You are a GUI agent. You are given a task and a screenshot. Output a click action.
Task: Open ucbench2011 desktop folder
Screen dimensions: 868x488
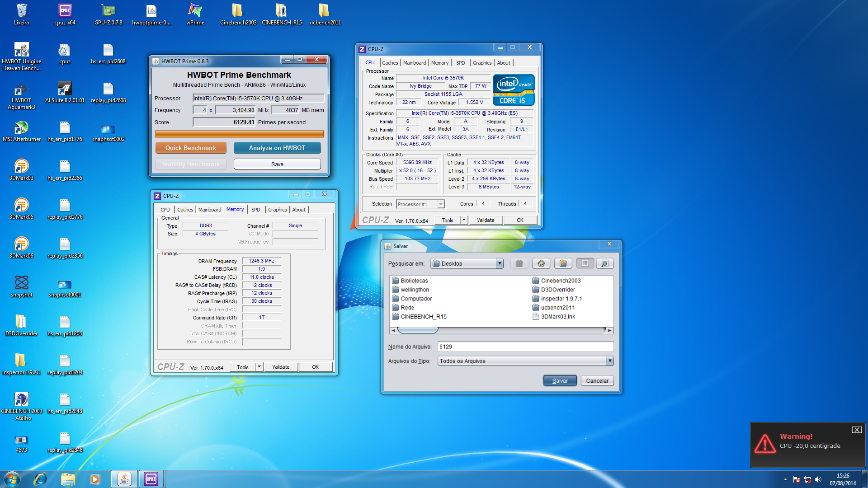(x=325, y=14)
